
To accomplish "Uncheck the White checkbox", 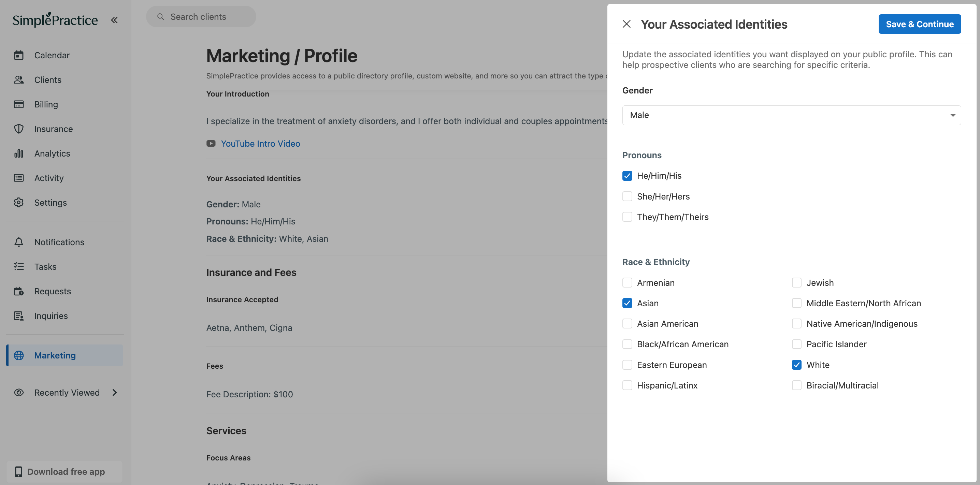I will pos(797,365).
